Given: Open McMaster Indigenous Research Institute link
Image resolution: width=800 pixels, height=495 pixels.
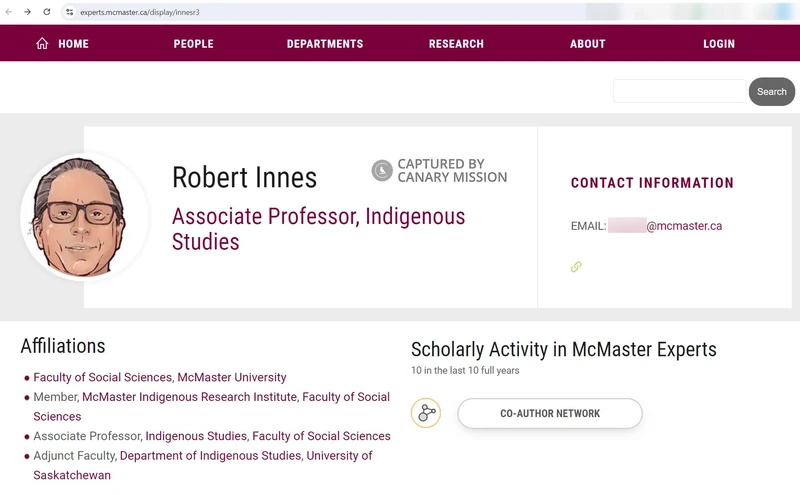Looking at the screenshot, I should pyautogui.click(x=189, y=397).
